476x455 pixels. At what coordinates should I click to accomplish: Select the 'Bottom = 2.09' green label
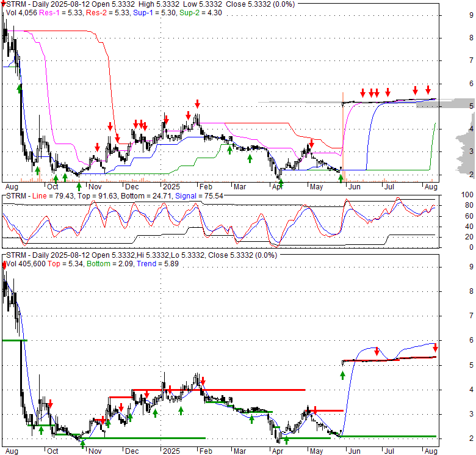[110, 264]
